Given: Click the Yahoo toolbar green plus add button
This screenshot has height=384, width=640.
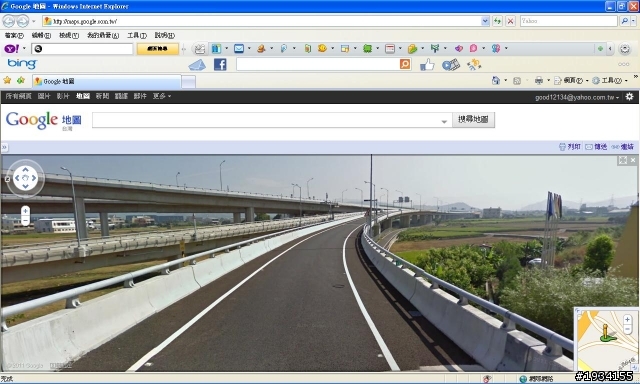Looking at the screenshot, I should tap(600, 49).
